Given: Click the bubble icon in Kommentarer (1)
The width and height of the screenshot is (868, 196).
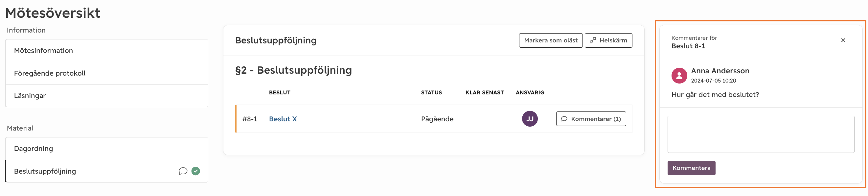Looking at the screenshot, I should pyautogui.click(x=564, y=119).
